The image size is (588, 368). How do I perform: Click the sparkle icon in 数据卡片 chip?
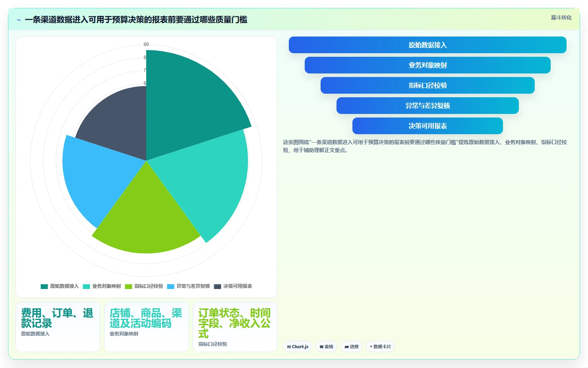(371, 347)
